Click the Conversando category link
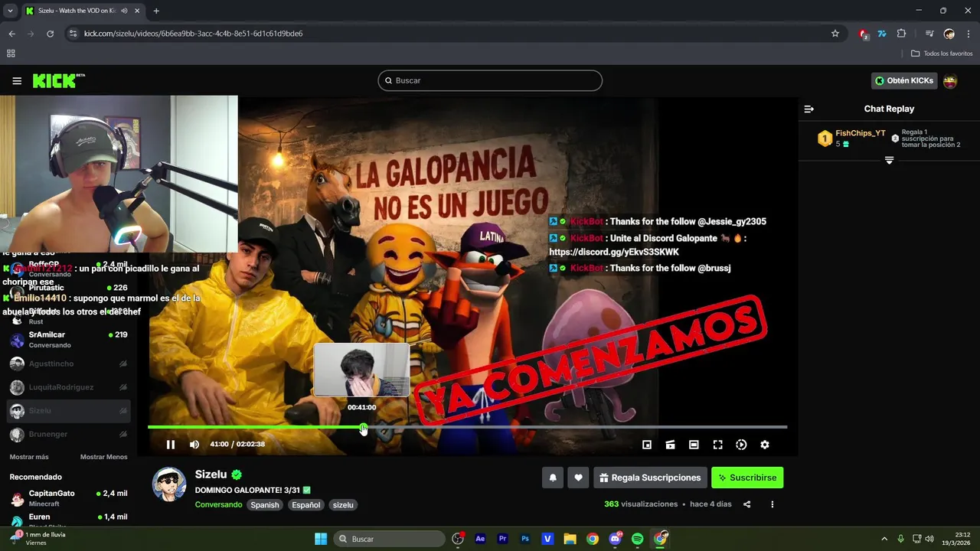The width and height of the screenshot is (980, 551). pyautogui.click(x=218, y=505)
